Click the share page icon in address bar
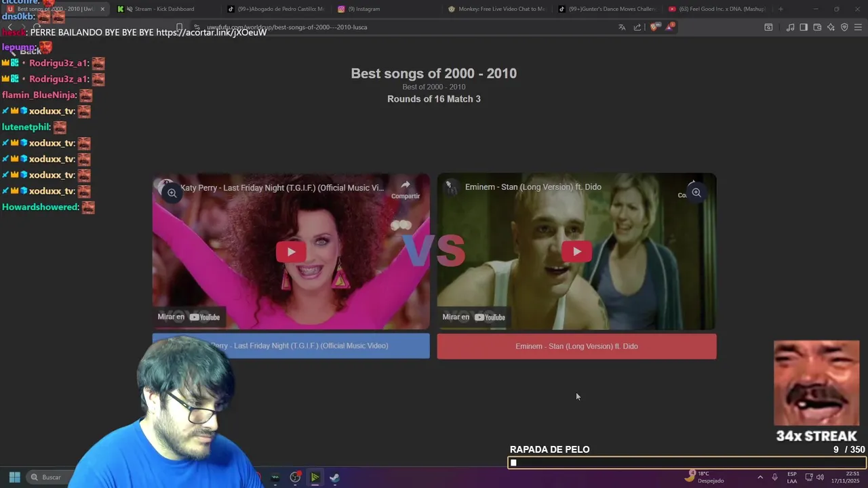The image size is (868, 488). pos(637,27)
